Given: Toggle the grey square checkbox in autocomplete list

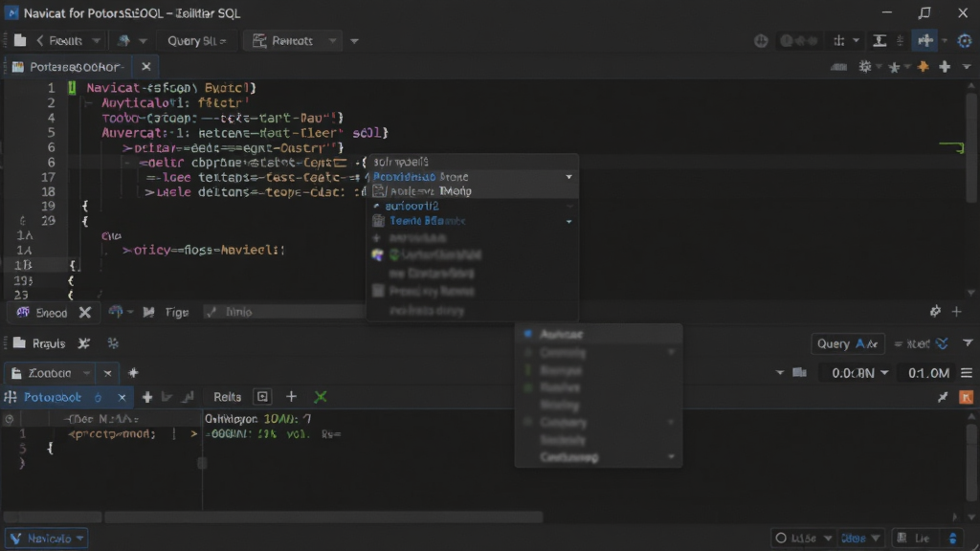Looking at the screenshot, I should 378,291.
